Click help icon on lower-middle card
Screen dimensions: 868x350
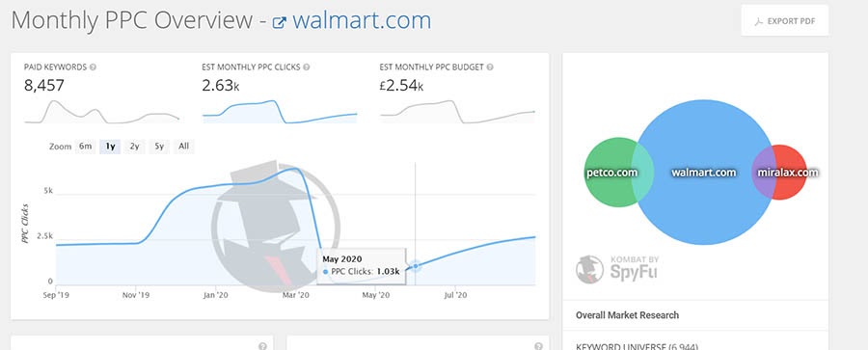point(538,346)
